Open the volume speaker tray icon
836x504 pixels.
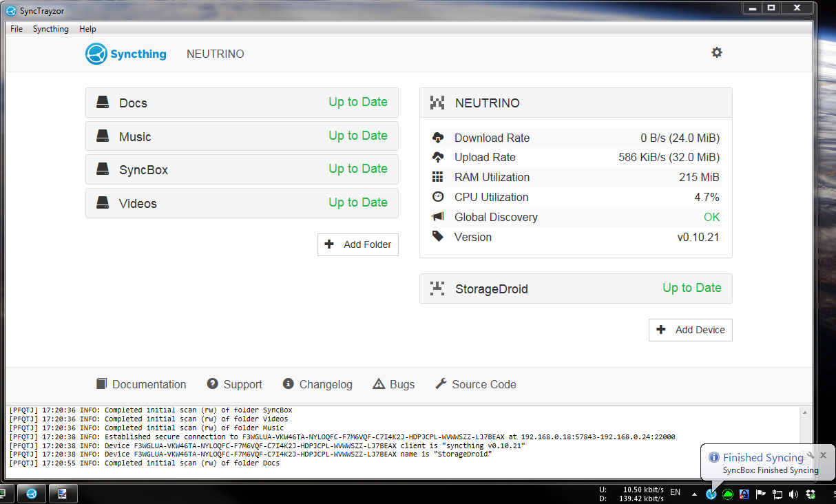click(x=793, y=494)
